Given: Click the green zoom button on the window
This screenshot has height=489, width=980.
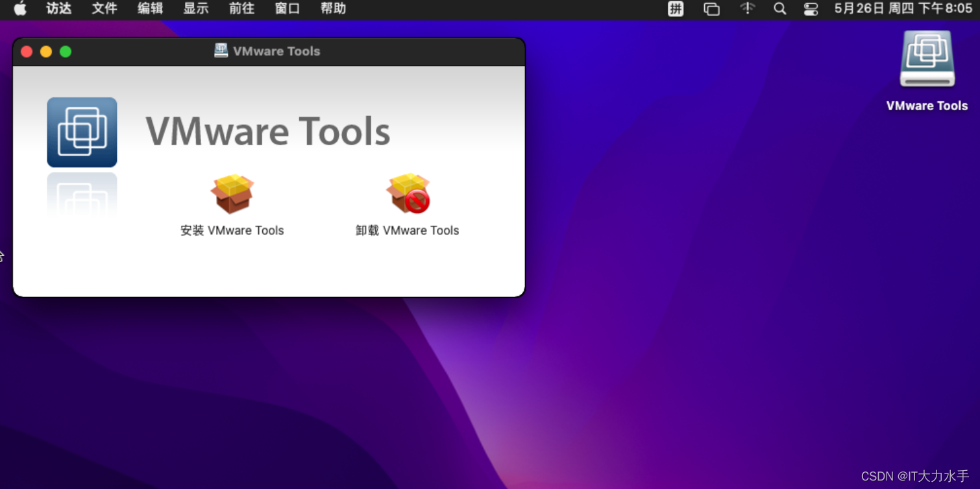Looking at the screenshot, I should 66,51.
